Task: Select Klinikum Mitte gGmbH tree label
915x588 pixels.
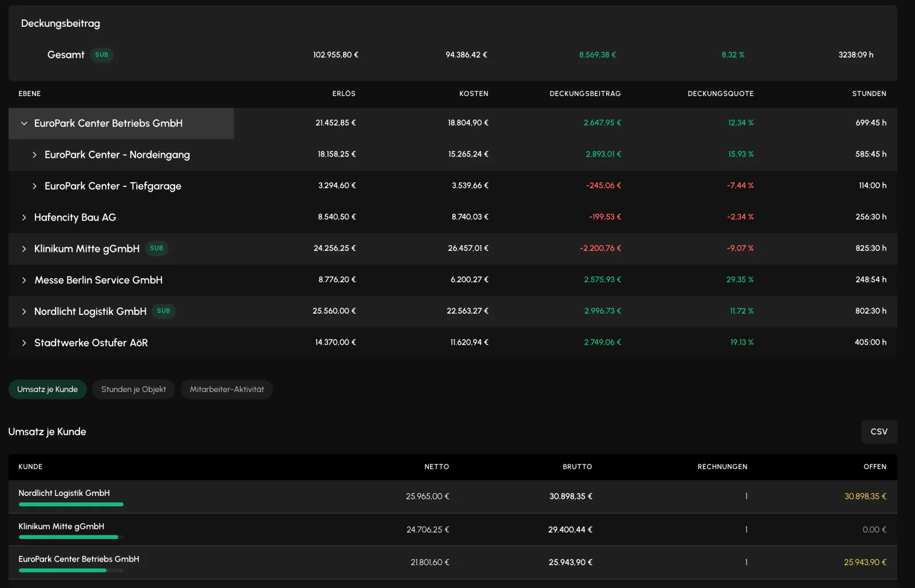Action: point(87,249)
